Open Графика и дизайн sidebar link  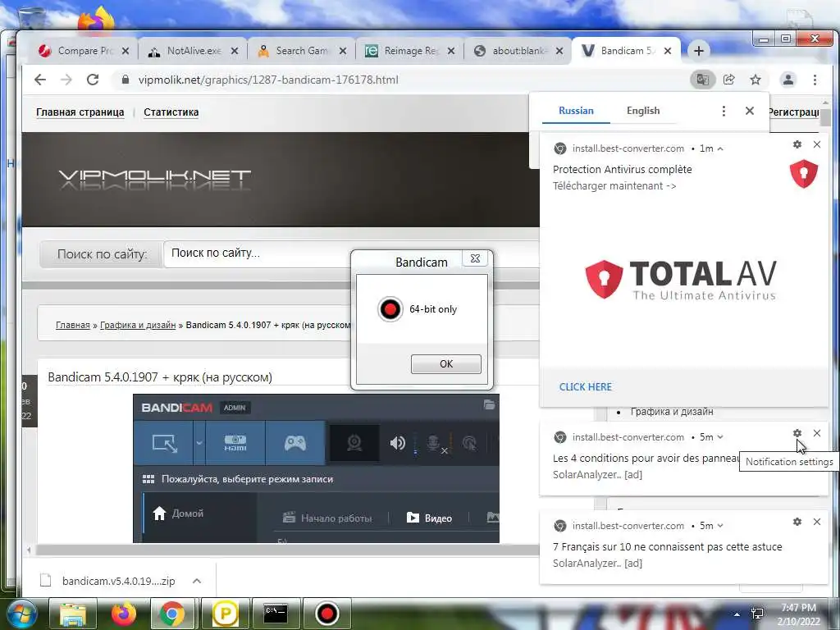(672, 412)
